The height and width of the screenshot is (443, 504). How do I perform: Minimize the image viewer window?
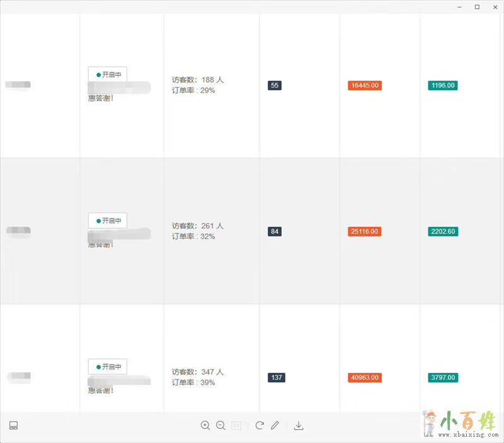pyautogui.click(x=460, y=6)
